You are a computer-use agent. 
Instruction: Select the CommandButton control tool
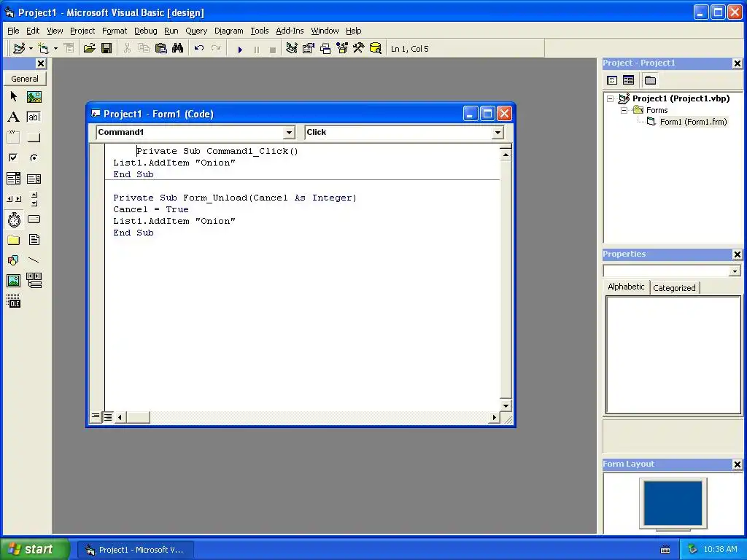click(x=34, y=138)
